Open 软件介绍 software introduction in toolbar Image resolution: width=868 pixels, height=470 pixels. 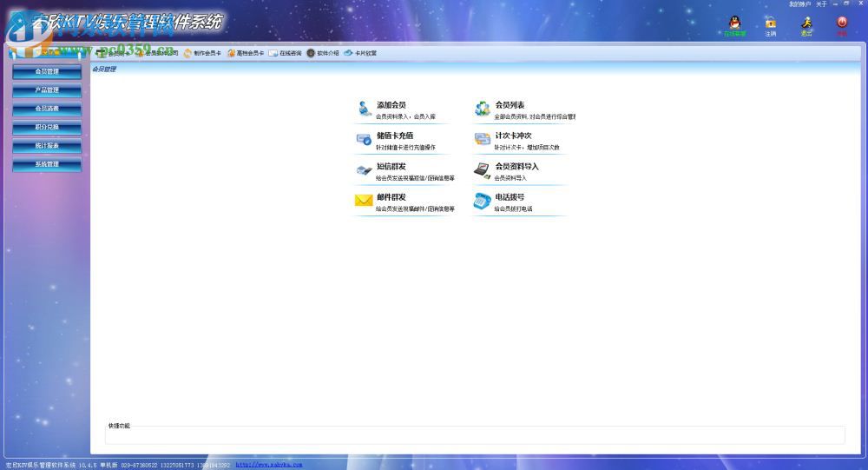tap(323, 53)
